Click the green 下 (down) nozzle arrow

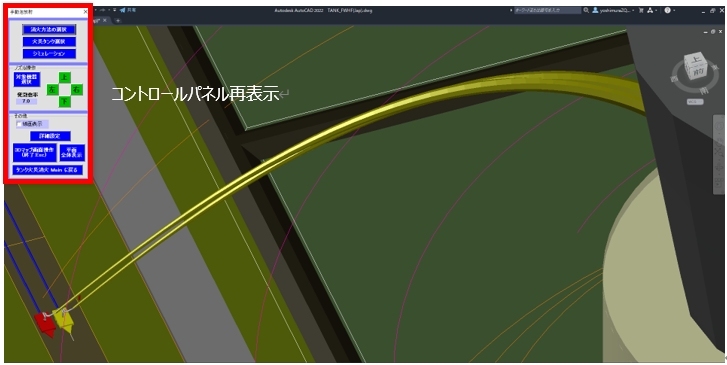(x=65, y=101)
